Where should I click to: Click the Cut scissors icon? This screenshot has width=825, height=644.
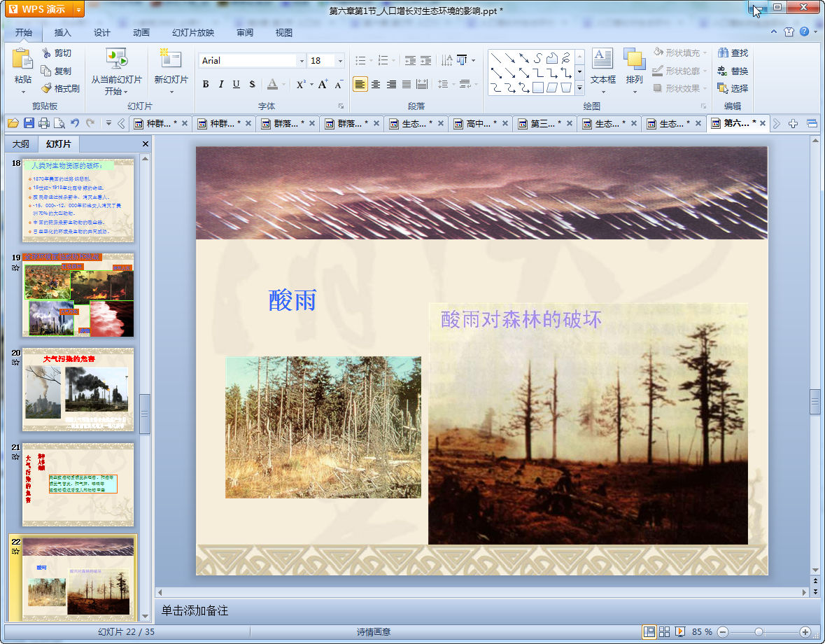pyautogui.click(x=46, y=53)
